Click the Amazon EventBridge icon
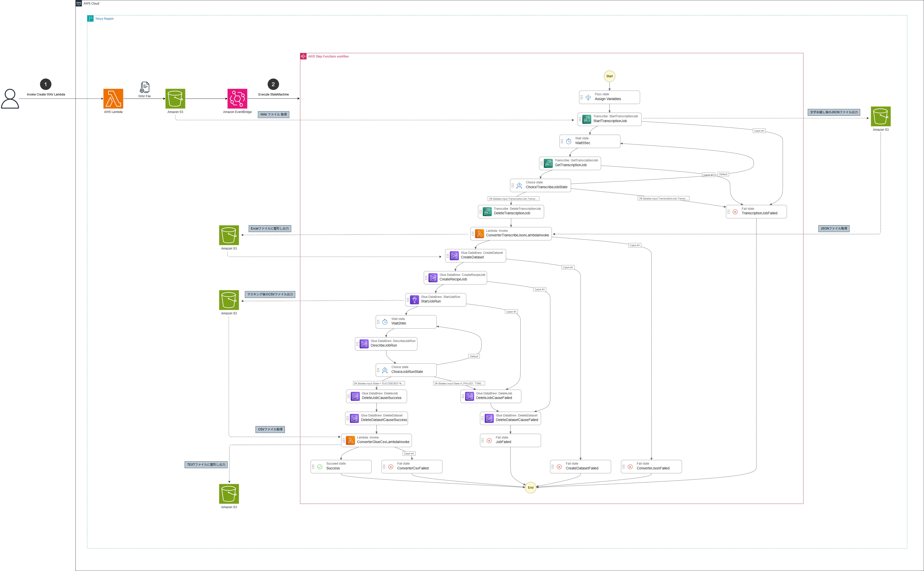924x571 pixels. (x=238, y=99)
